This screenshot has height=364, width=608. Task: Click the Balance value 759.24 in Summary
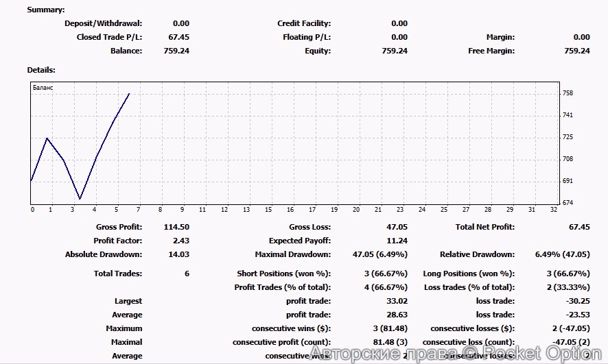(176, 51)
